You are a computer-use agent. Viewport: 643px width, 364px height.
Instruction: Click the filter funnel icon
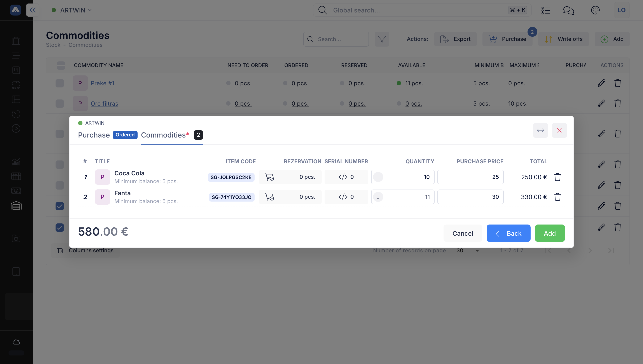coord(382,39)
